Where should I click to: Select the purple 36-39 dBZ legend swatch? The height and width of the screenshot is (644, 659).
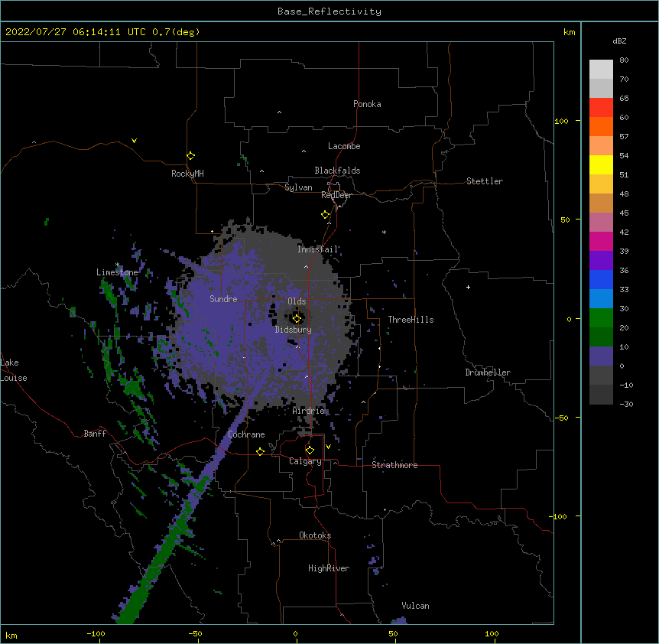[601, 260]
